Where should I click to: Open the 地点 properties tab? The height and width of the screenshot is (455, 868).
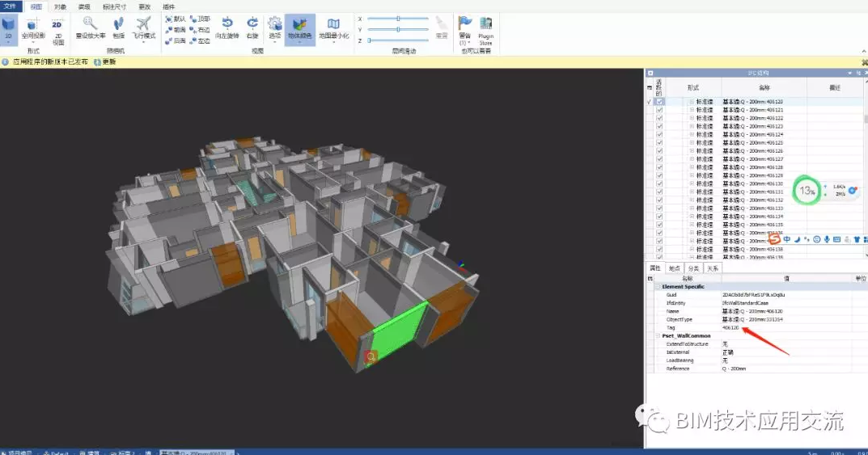[x=674, y=268]
